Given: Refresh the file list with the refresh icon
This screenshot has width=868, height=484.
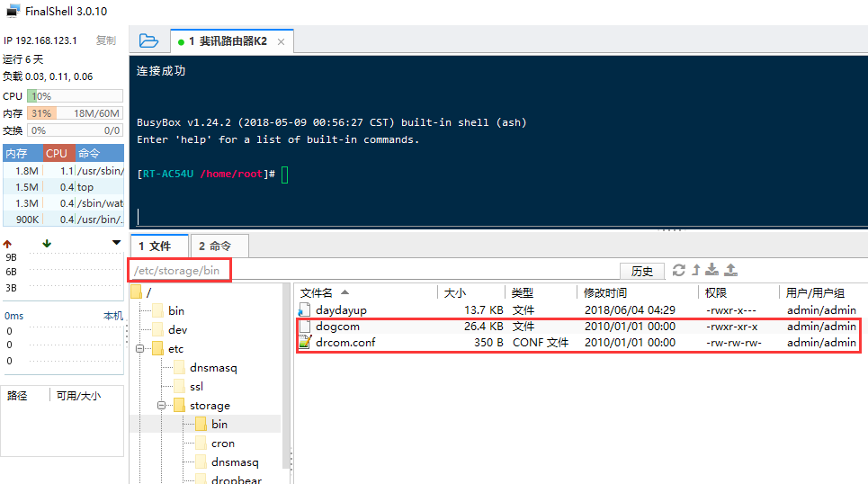Looking at the screenshot, I should pos(679,270).
